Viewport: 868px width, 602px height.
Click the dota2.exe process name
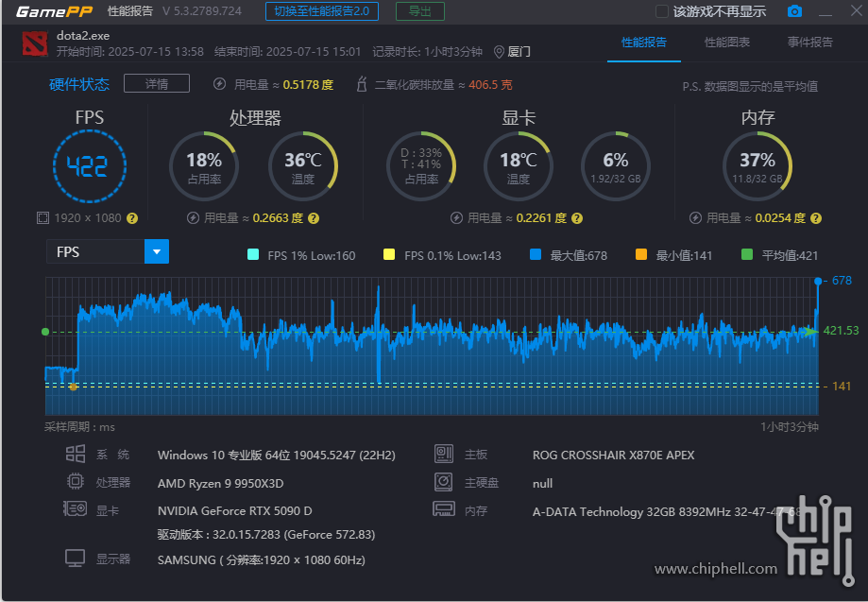click(83, 36)
